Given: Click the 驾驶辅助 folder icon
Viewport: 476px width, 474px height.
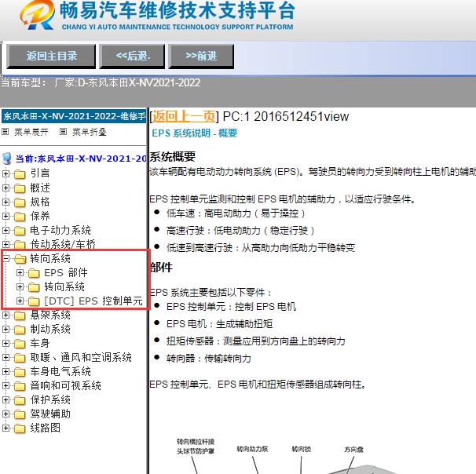Looking at the screenshot, I should coord(20,414).
